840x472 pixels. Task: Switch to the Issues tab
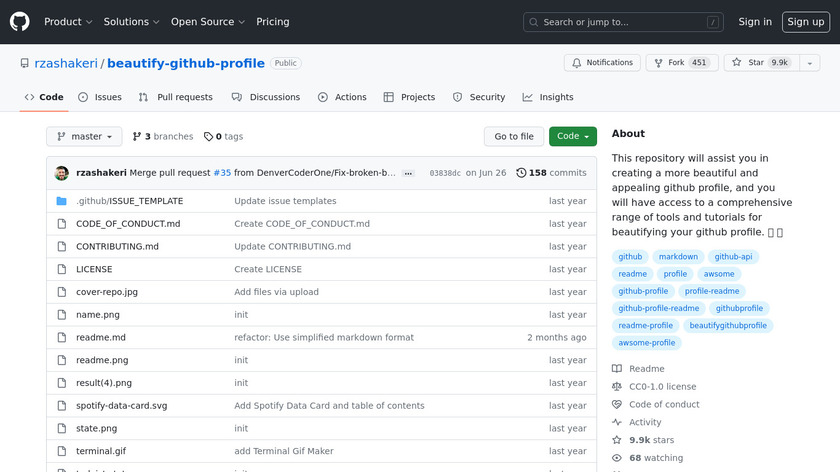point(100,97)
